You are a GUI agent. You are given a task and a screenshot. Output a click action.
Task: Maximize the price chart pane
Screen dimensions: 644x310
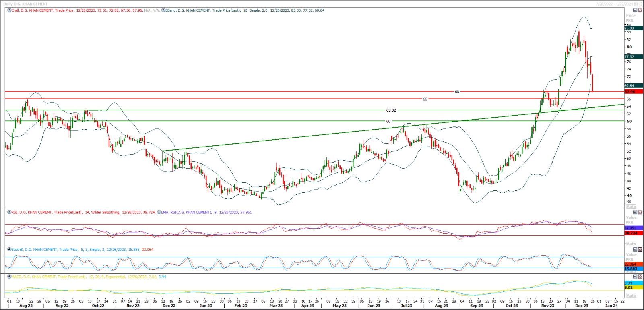point(635,10)
